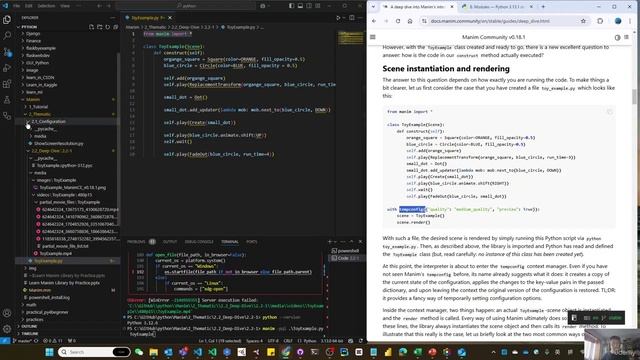Toggle the bottom panel layout

pos(300,6)
